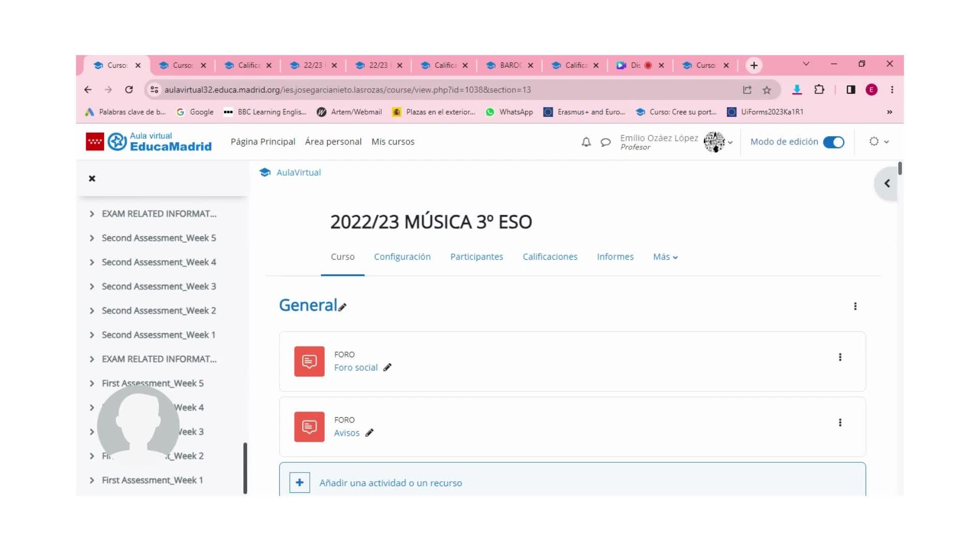Open the user profile menu arrow
Image resolution: width=980 pixels, height=551 pixels.
(x=730, y=143)
